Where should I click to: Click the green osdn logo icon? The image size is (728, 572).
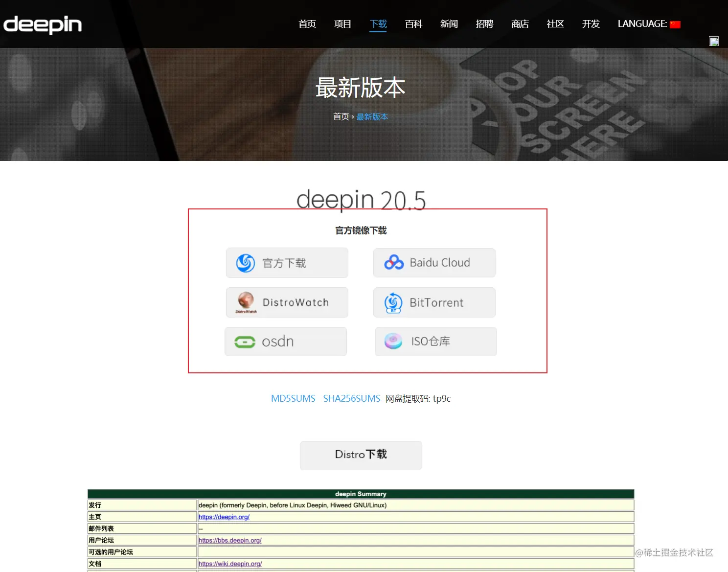coord(245,342)
